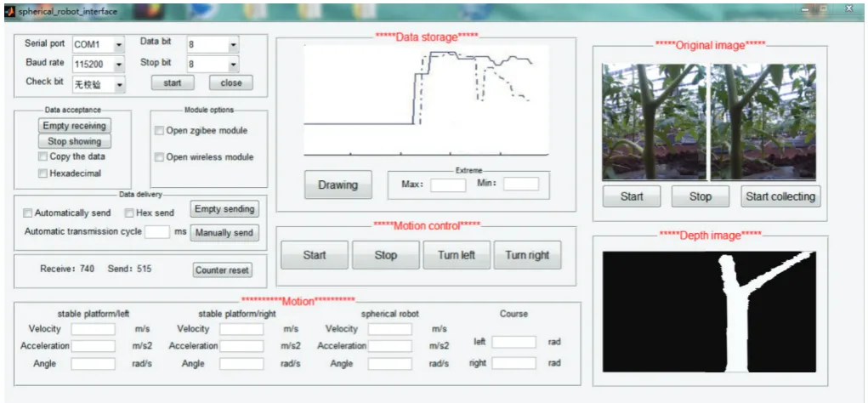868x403 pixels.
Task: Click the Receive: 740 counter text
Action: coord(67,269)
